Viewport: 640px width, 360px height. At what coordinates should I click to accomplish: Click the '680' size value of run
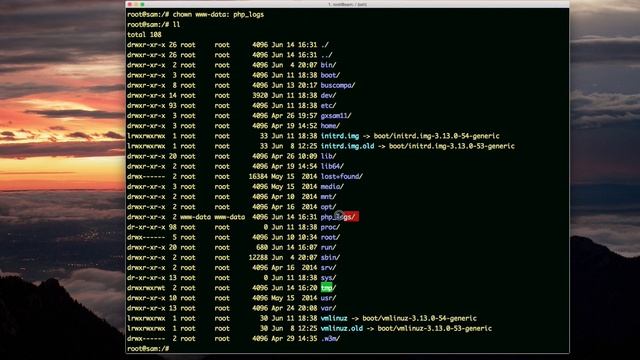click(x=262, y=247)
